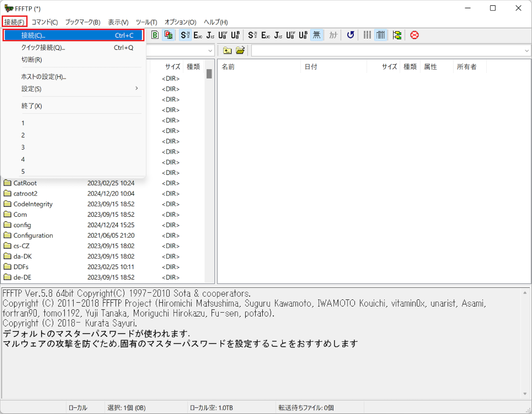The height and width of the screenshot is (414, 532).
Task: Open the change folder icon in remote pane
Action: click(x=240, y=51)
